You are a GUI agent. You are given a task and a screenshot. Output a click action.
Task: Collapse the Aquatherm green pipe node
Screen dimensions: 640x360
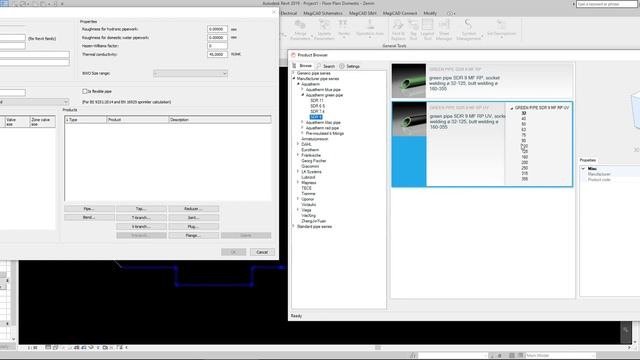(x=302, y=95)
